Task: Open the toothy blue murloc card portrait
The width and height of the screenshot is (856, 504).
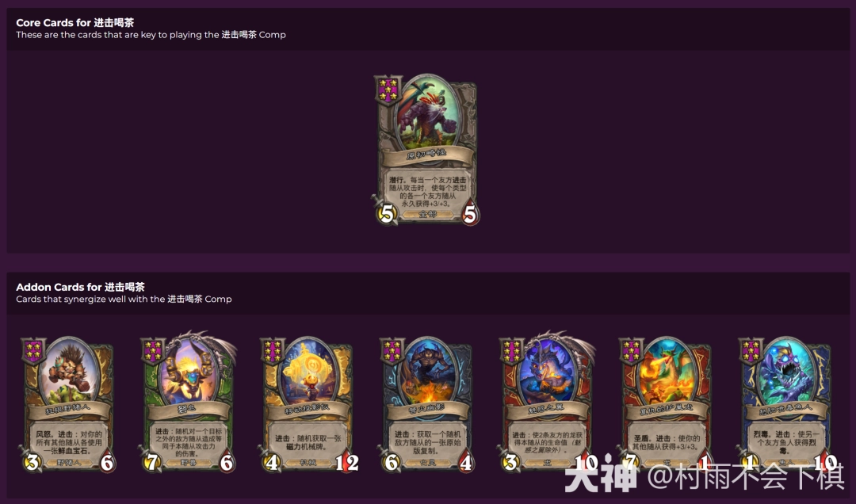Action: coord(787,372)
